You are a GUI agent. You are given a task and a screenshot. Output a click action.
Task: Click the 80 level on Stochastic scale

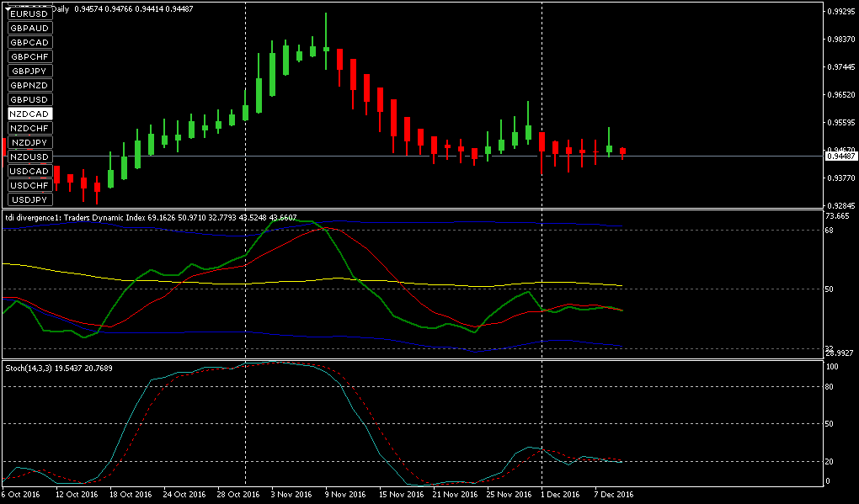click(x=831, y=387)
